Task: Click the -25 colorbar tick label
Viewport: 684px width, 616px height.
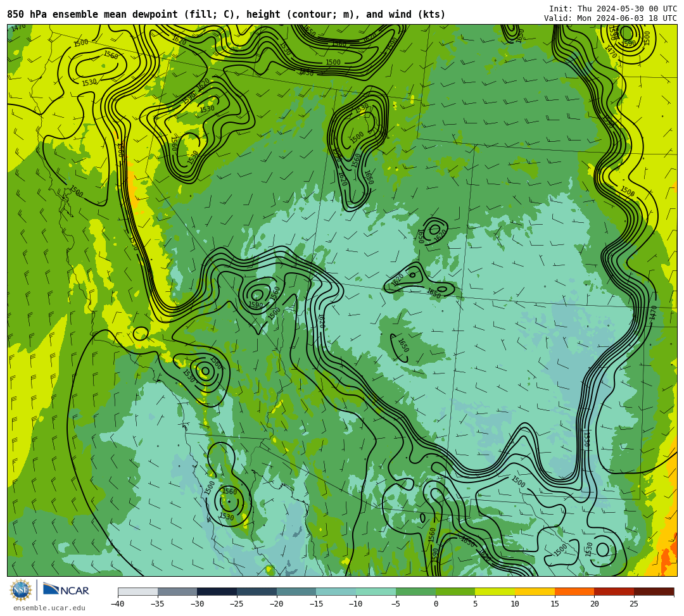Action: pos(237,604)
